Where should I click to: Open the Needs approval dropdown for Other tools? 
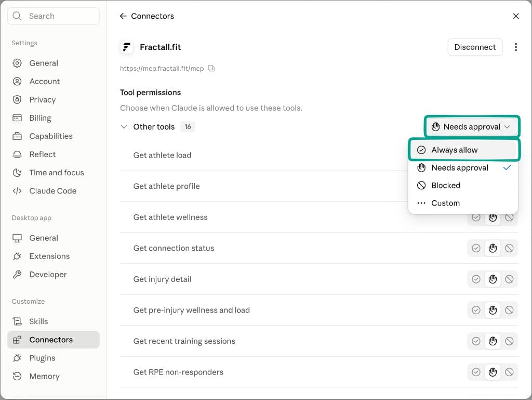(472, 126)
